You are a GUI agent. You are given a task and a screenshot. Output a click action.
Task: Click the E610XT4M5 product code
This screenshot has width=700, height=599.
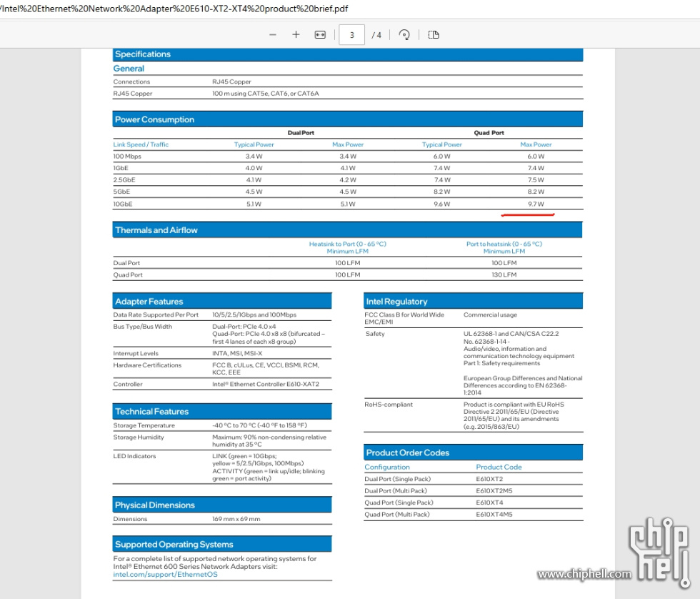click(494, 515)
